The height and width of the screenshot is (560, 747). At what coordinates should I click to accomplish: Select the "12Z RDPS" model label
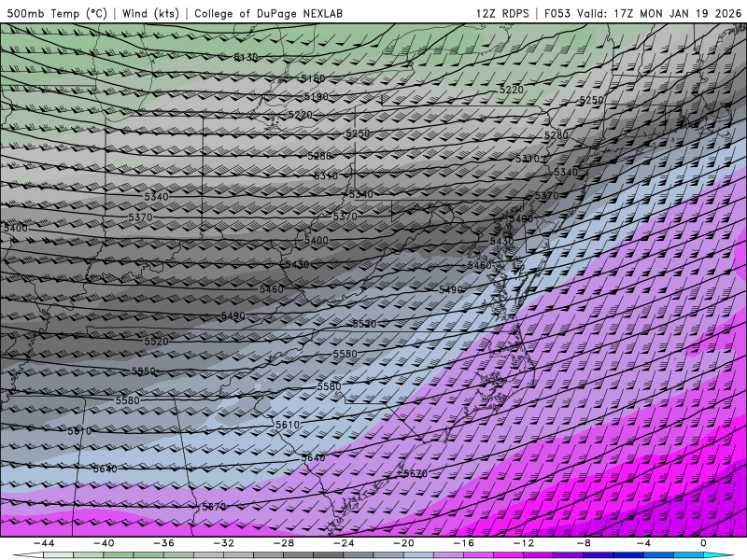pos(502,13)
